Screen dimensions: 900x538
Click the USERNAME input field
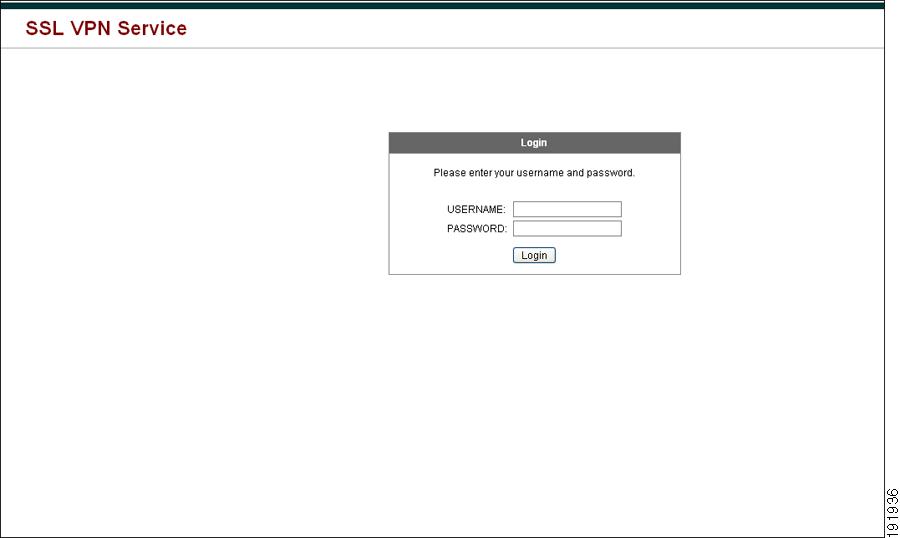pos(567,209)
